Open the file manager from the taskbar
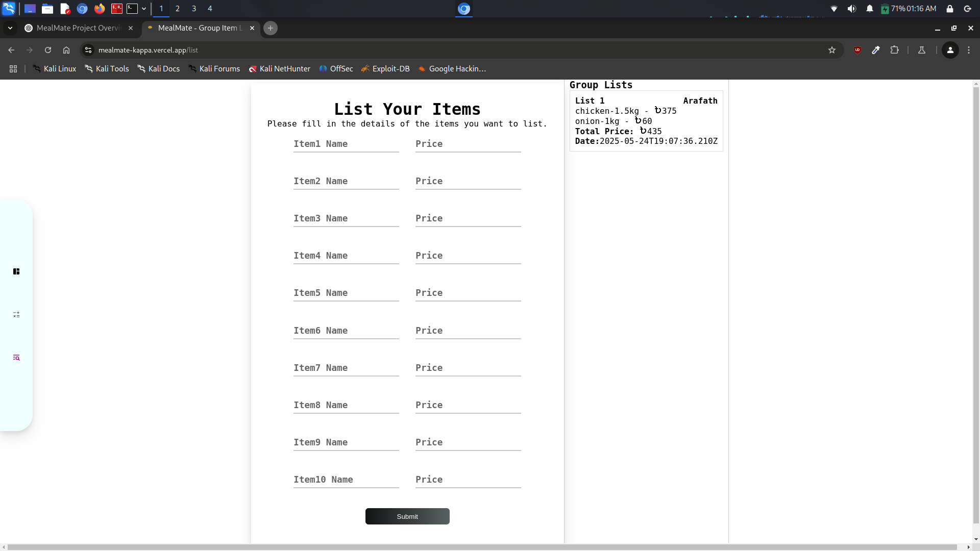This screenshot has width=980, height=551. coord(47,8)
